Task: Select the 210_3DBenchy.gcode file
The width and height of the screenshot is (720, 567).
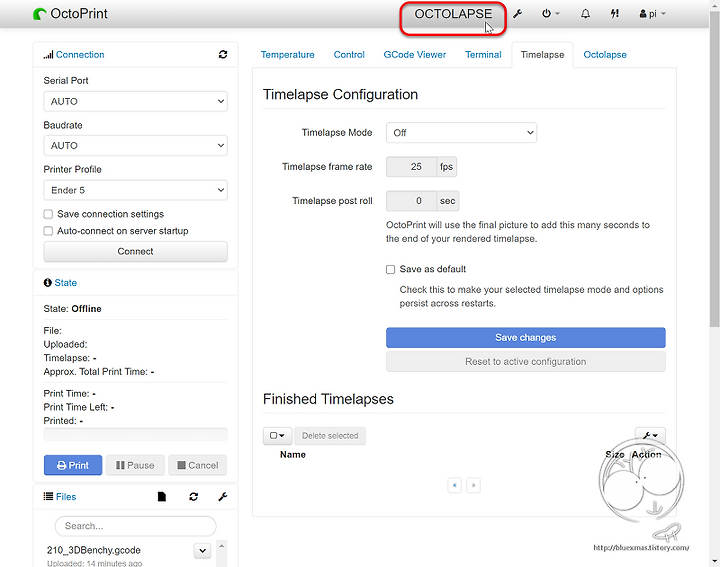Action: 94,550
